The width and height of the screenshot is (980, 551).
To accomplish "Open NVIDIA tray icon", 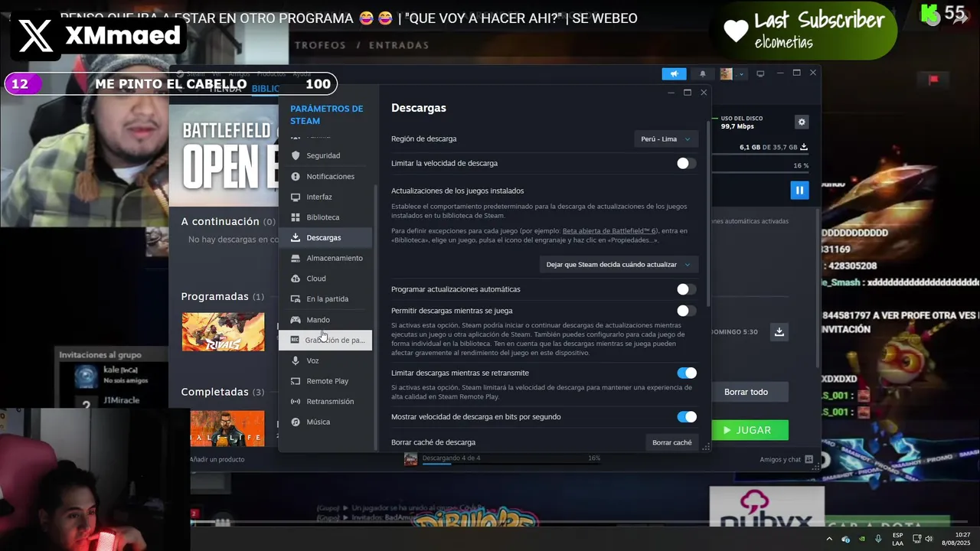I will pos(862,539).
